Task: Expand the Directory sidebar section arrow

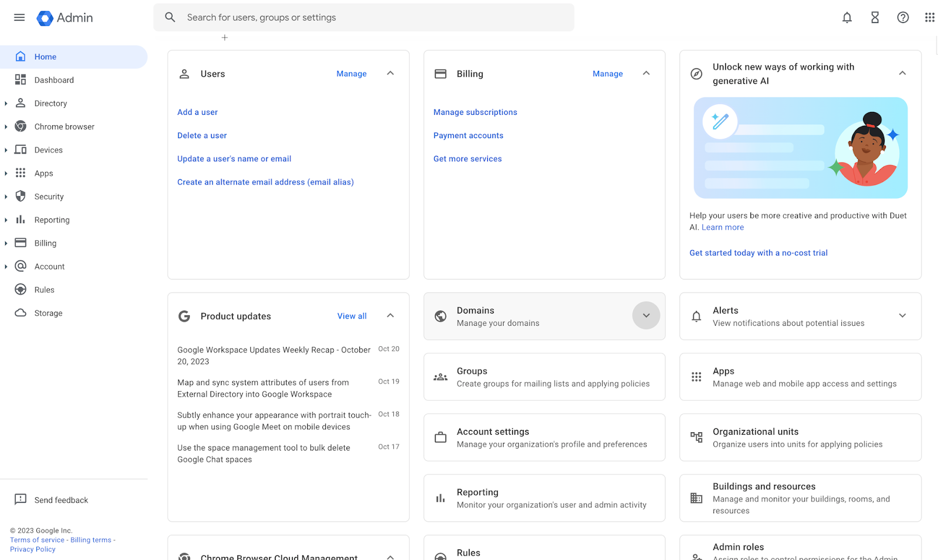Action: [x=6, y=104]
